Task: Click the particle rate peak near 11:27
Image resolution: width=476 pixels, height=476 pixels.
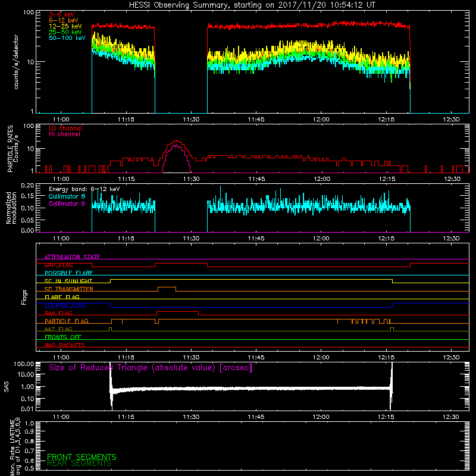Action: [x=176, y=141]
